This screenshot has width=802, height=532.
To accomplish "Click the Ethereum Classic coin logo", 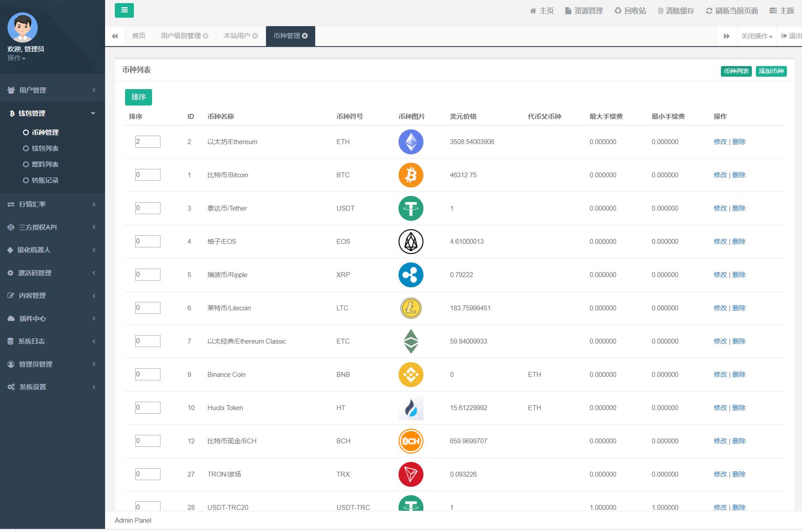I will click(411, 341).
